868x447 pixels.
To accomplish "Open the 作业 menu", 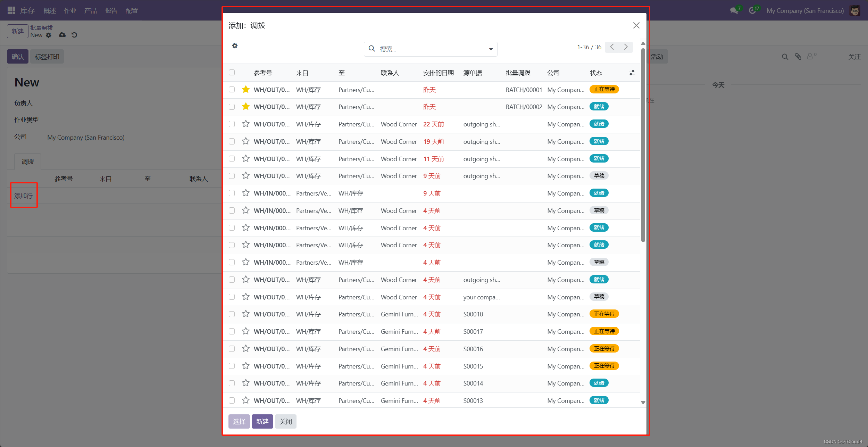I will (70, 10).
